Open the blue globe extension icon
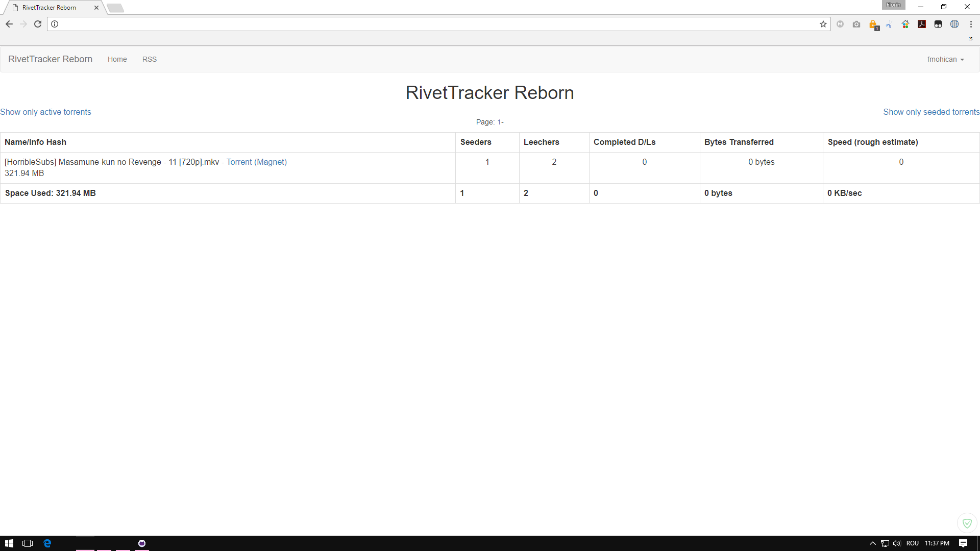 [x=954, y=24]
